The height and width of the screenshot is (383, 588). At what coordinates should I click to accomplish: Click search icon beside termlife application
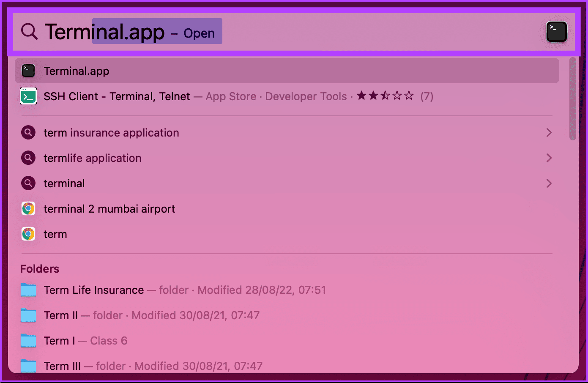click(28, 158)
